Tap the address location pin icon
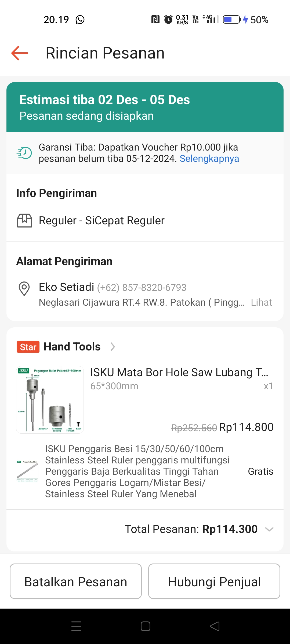Screen dimensions: 290x644 click(24, 288)
